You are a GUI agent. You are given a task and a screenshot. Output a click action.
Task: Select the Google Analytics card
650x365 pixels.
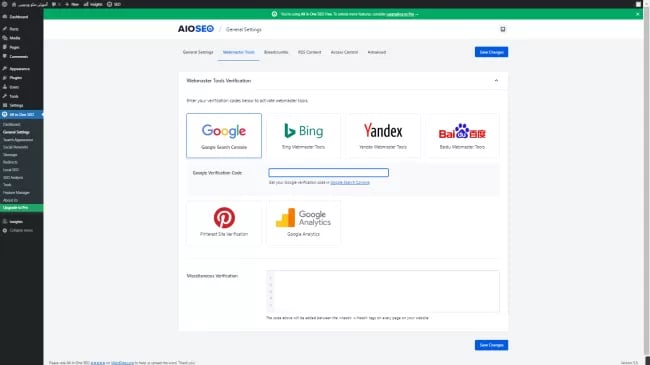point(303,223)
